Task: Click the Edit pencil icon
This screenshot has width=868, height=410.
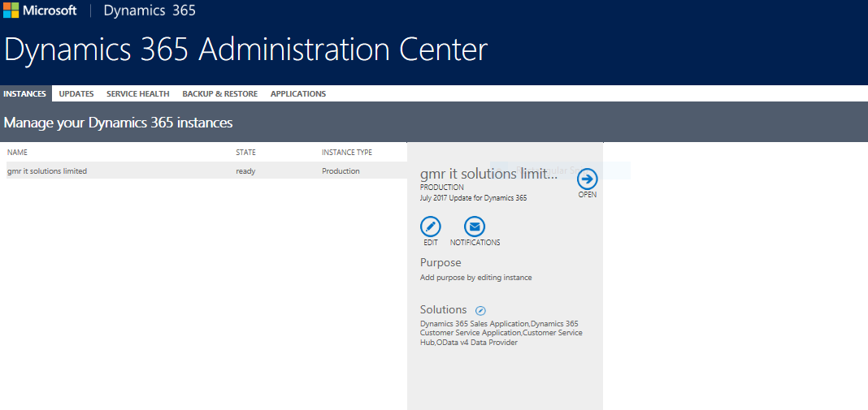Action: (x=431, y=227)
